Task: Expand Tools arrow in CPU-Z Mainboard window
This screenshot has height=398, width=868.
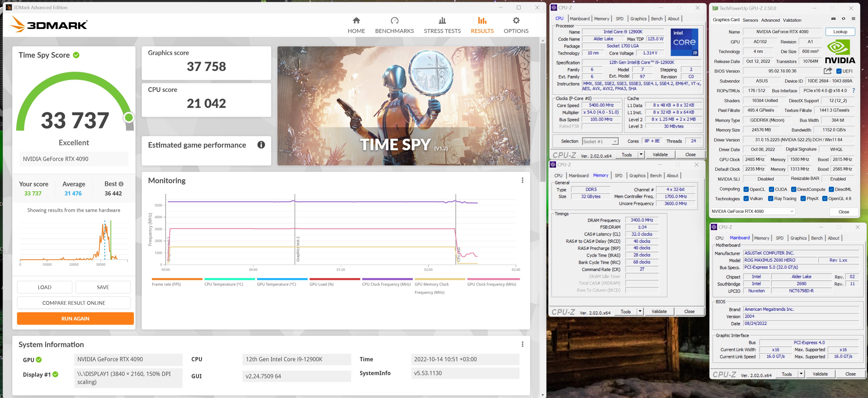Action: [801, 374]
